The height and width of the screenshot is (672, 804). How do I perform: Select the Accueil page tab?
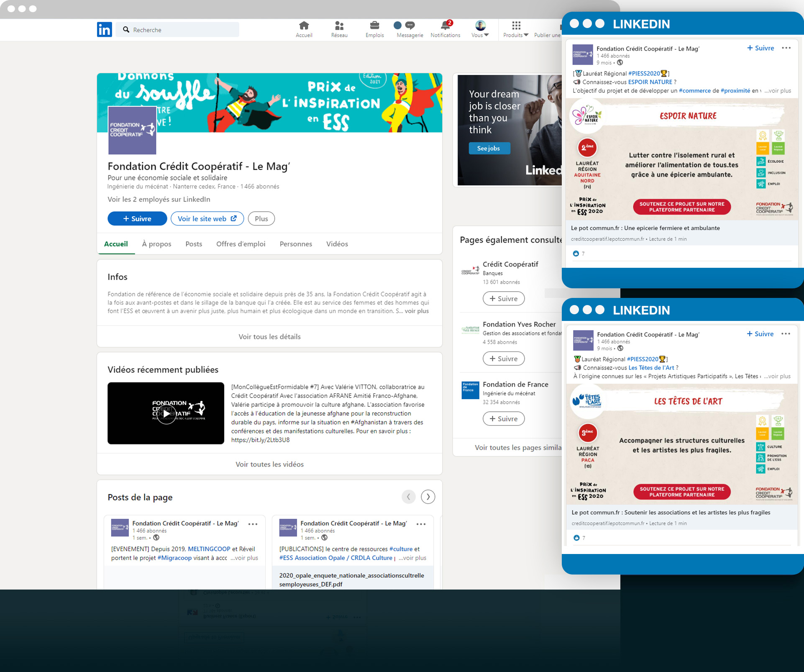pos(116,244)
